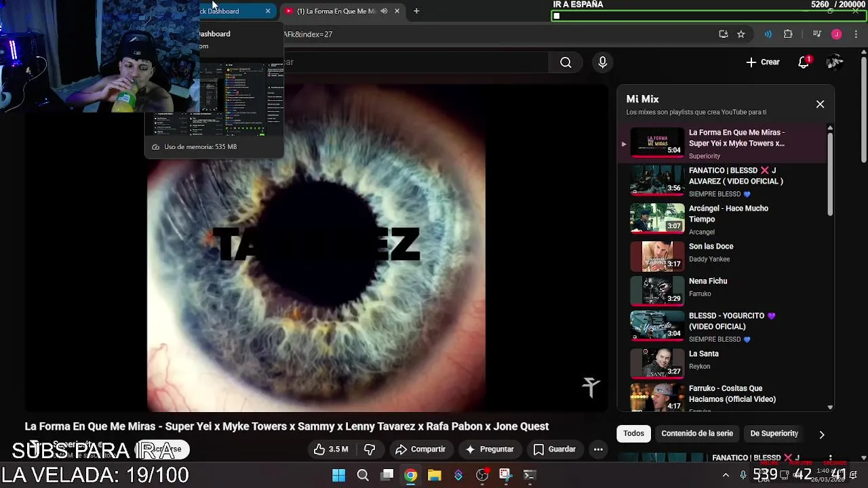Play Nena Fichu by Farruko
This screenshot has width=868, height=488.
click(722, 291)
